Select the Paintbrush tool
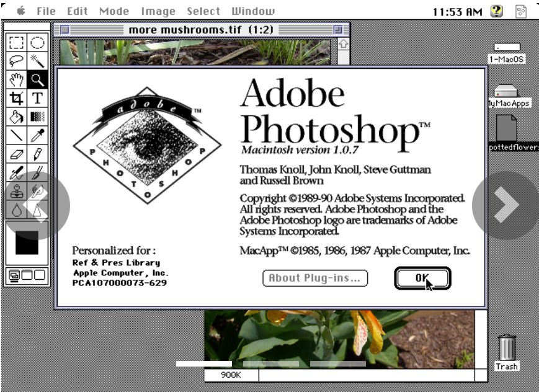The height and width of the screenshot is (392, 539). [37, 172]
